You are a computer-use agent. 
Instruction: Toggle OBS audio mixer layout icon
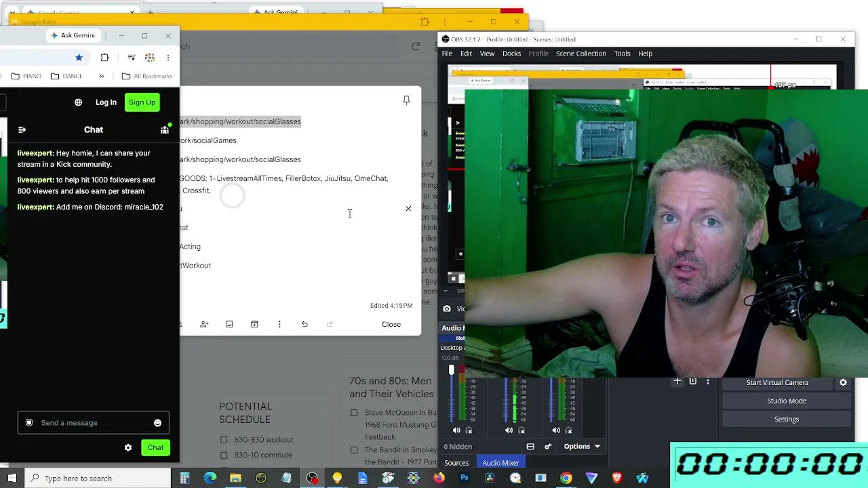click(x=530, y=447)
